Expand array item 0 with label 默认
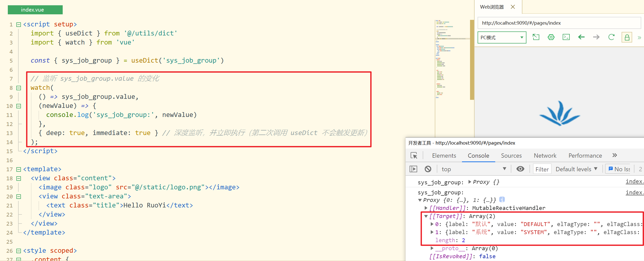Viewport: 644px width, 261px height. [x=432, y=224]
